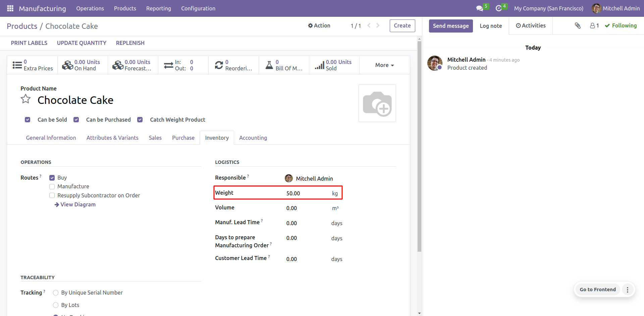Click the Update Quantity button
644x316 pixels.
point(82,43)
